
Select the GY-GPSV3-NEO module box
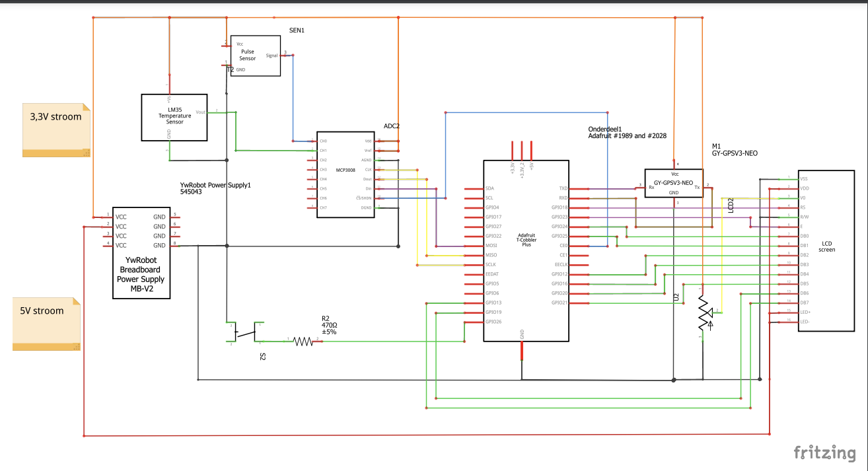(674, 183)
